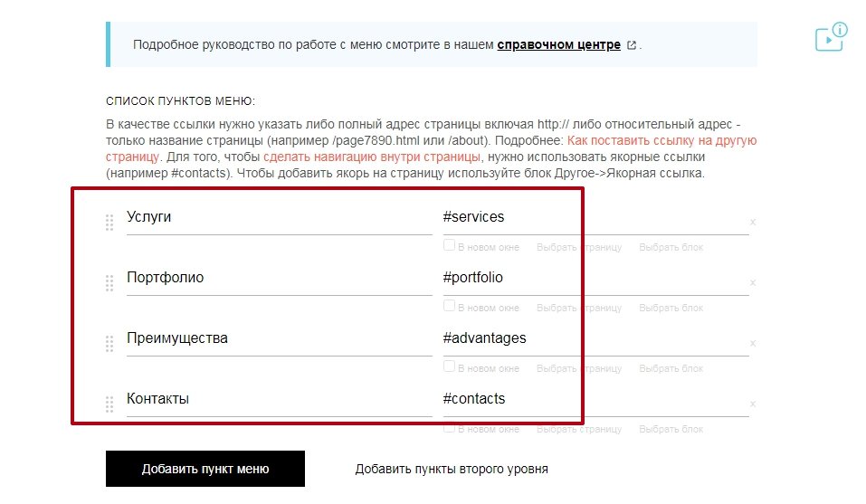Click the 'Добавить пункт меню' button
This screenshot has width=866, height=504.
[205, 469]
